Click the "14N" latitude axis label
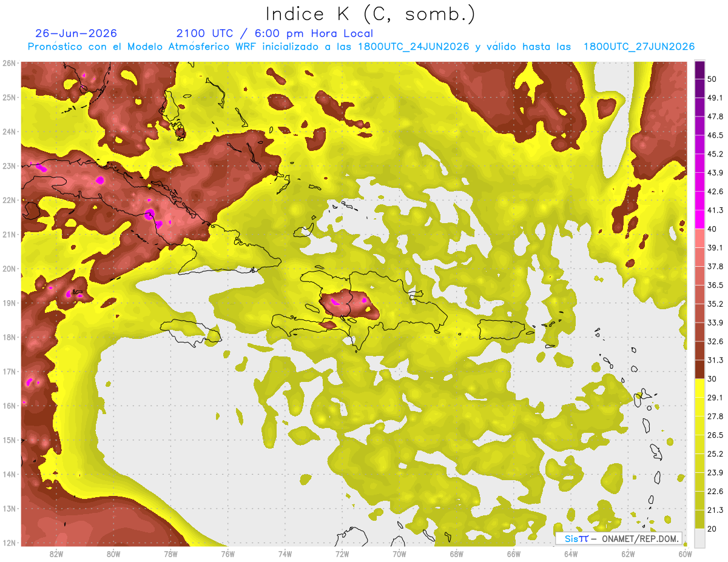 [9, 474]
